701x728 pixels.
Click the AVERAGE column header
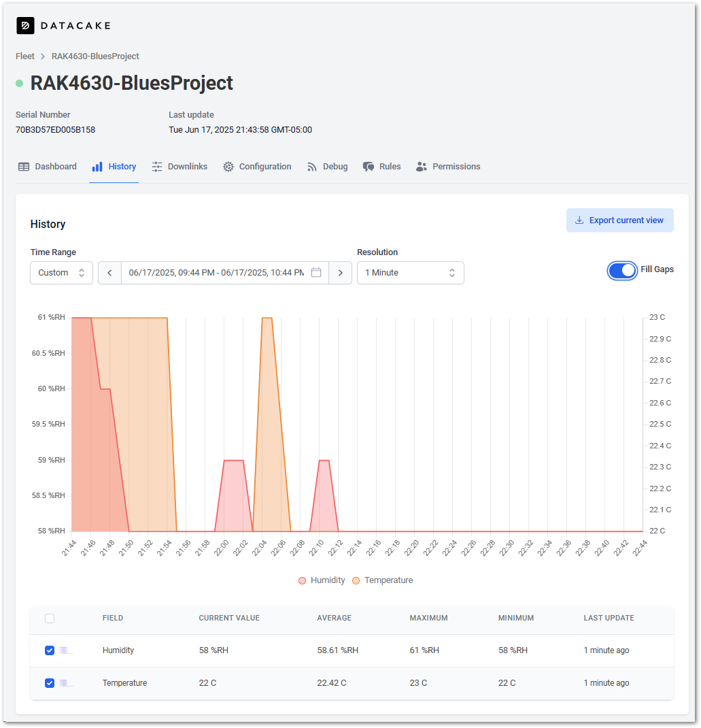pyautogui.click(x=334, y=618)
